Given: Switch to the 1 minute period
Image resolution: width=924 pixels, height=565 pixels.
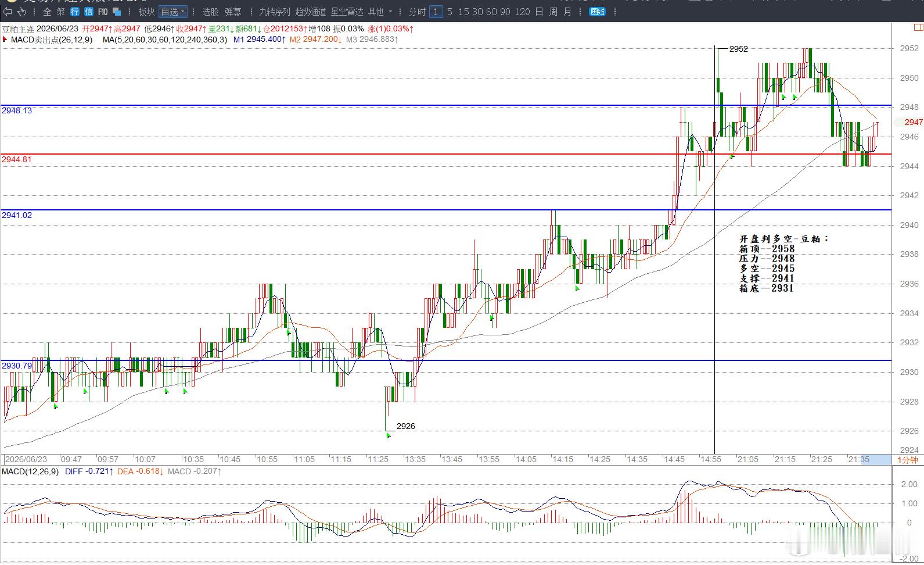Looking at the screenshot, I should point(436,12).
